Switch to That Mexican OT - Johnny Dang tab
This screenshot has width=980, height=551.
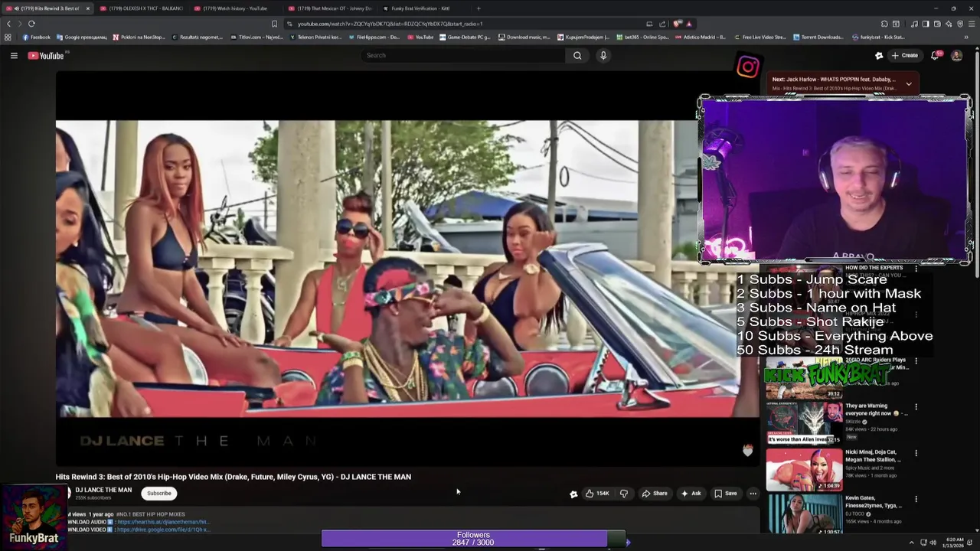pos(329,8)
